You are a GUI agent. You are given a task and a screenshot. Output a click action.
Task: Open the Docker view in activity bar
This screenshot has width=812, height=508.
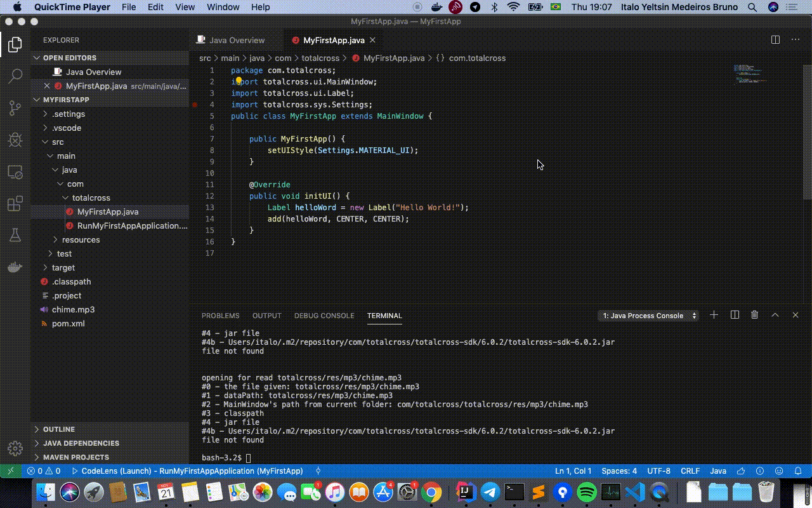click(x=15, y=267)
